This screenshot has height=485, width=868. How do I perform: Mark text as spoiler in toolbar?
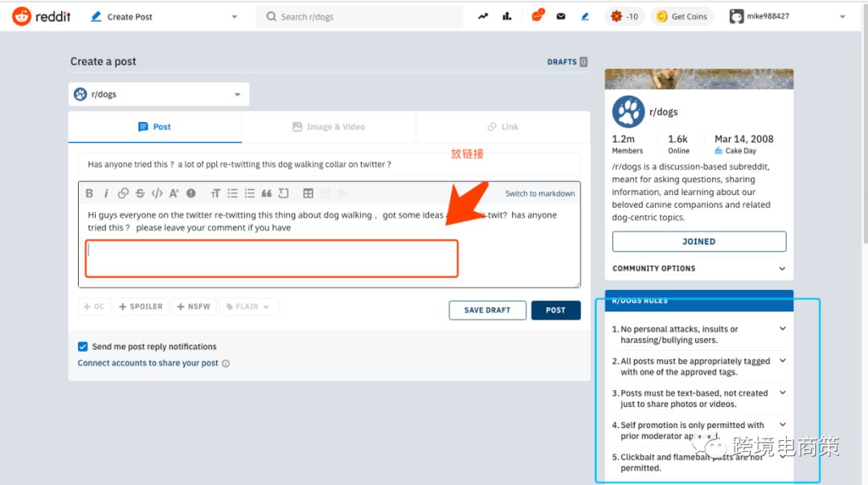pyautogui.click(x=191, y=193)
